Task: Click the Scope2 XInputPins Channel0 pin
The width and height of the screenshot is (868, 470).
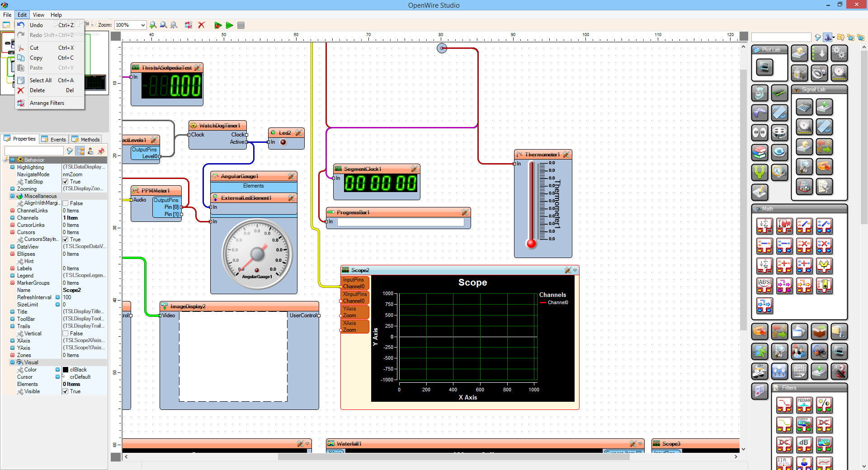Action: tap(340, 301)
